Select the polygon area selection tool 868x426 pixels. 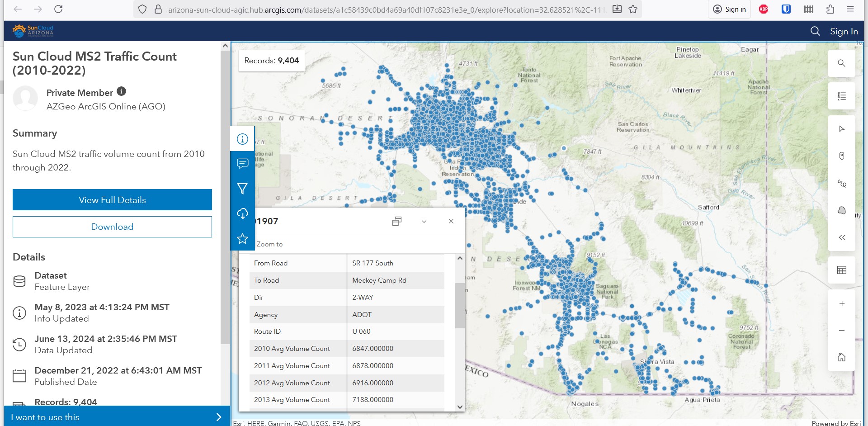841,210
